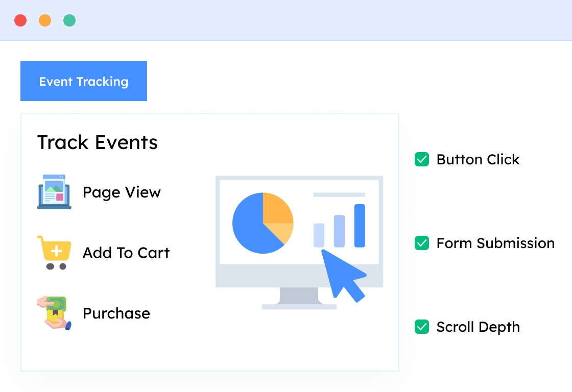
Task: Click the Page View browser icon
Action: point(54,192)
